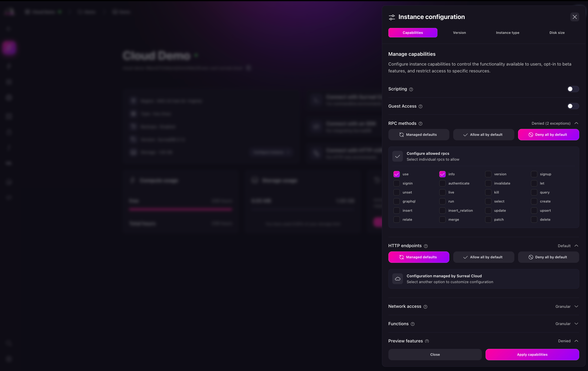Click the Preview features help icon
This screenshot has width=588, height=371.
pos(427,341)
